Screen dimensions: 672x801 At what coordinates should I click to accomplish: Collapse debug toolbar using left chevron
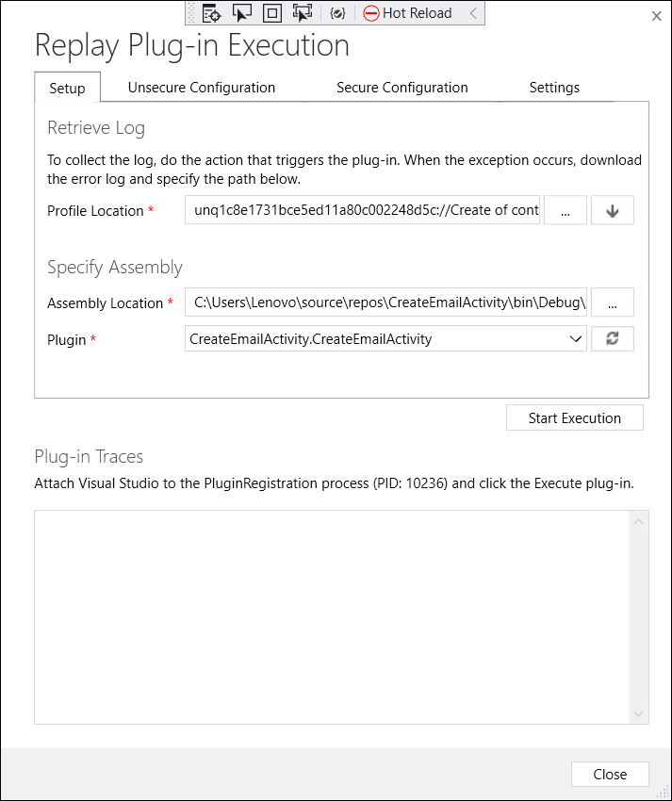coord(473,13)
